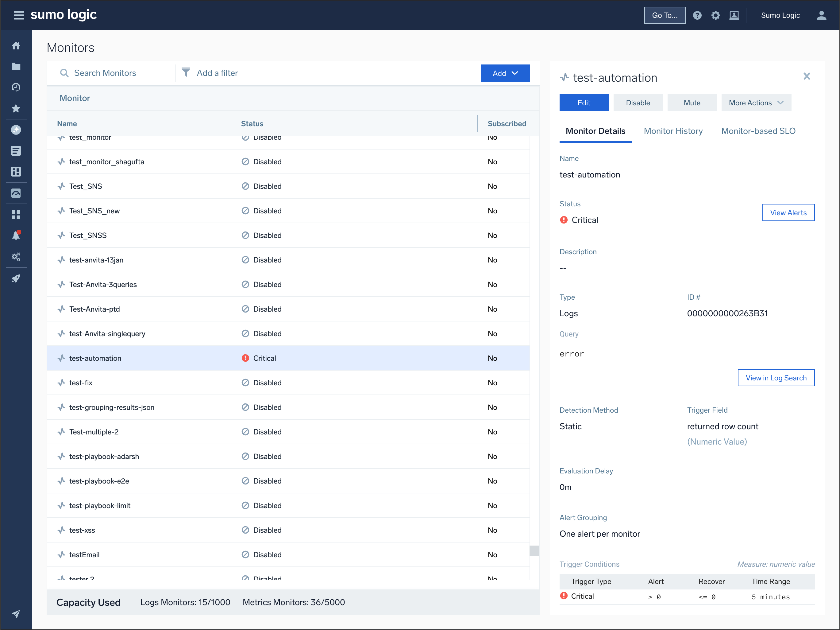Image resolution: width=840 pixels, height=630 pixels.
Task: Toggle Disable for test-automation monitor
Action: (x=638, y=103)
